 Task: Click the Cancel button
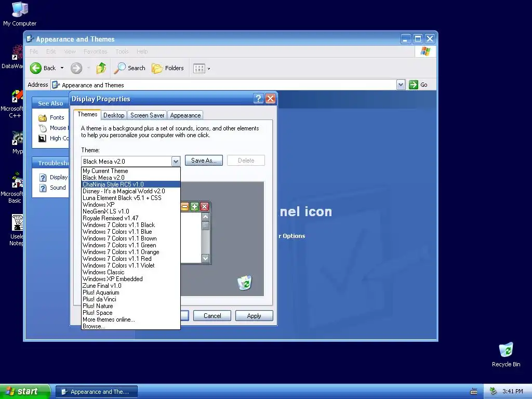[x=212, y=316]
